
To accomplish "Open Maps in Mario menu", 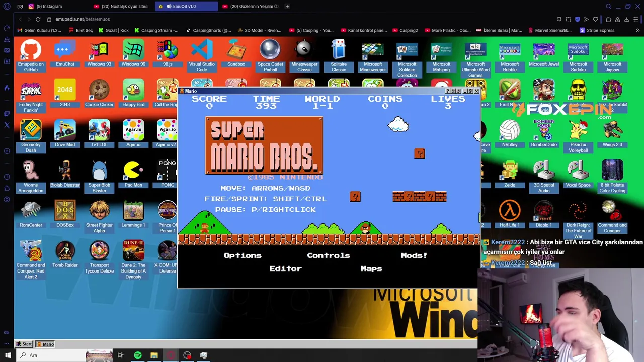I will (371, 268).
